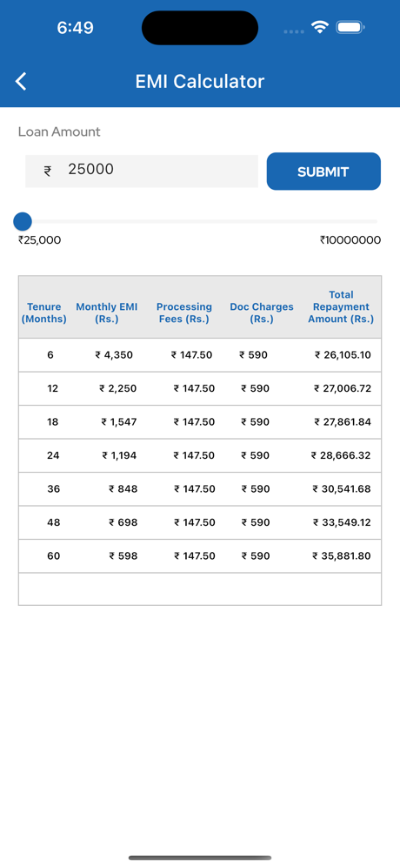Select the Total Repayment Amount column header
This screenshot has width=400, height=868.
click(x=341, y=306)
